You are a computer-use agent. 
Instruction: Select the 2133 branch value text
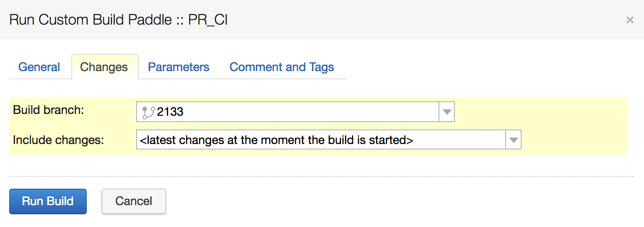point(170,112)
